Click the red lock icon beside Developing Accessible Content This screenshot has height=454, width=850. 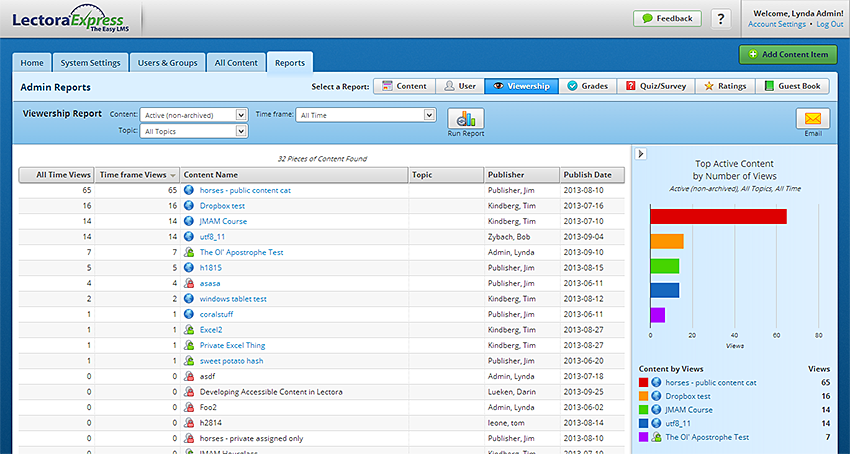coord(189,392)
